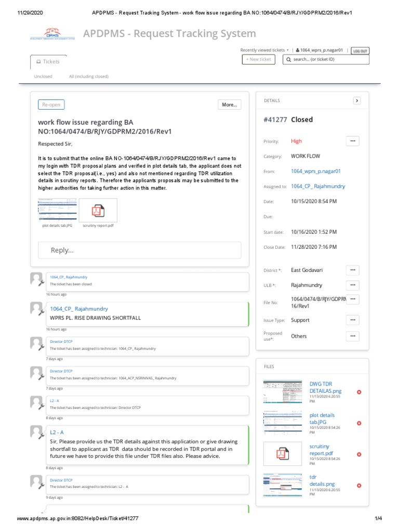The height and width of the screenshot is (532, 399).
Task: Delete tdr details.png file
Action: click(359, 486)
